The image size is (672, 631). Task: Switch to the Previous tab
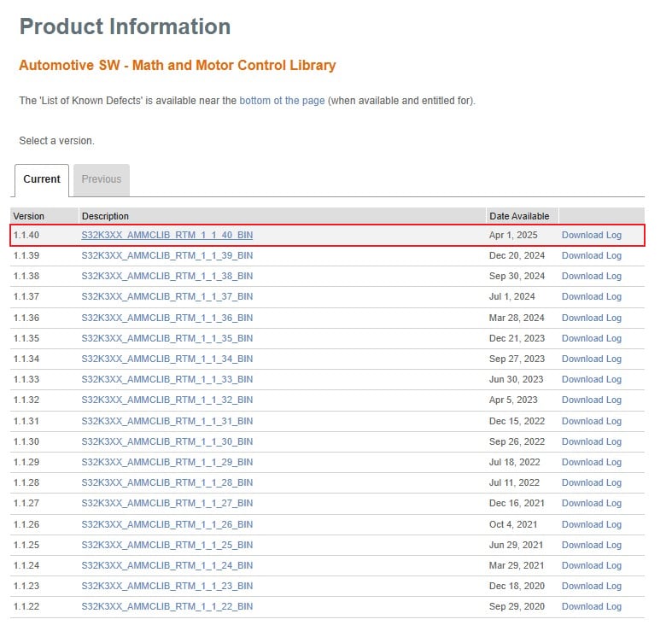click(102, 179)
